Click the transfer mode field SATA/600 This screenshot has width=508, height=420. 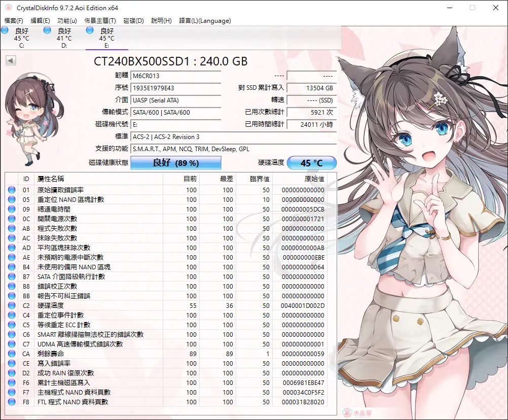click(176, 113)
